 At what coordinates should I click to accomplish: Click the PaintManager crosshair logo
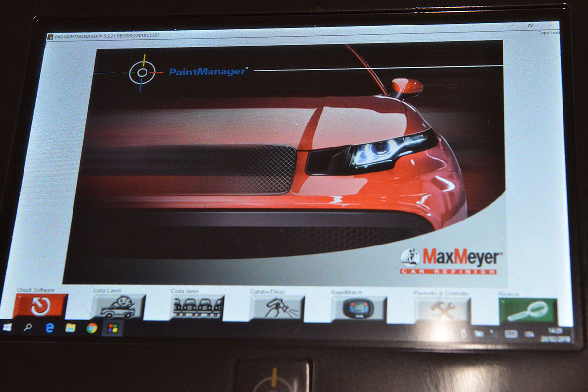142,73
